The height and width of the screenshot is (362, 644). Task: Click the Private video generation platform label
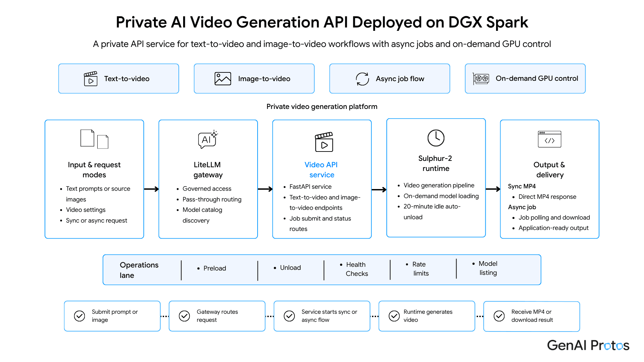322,107
